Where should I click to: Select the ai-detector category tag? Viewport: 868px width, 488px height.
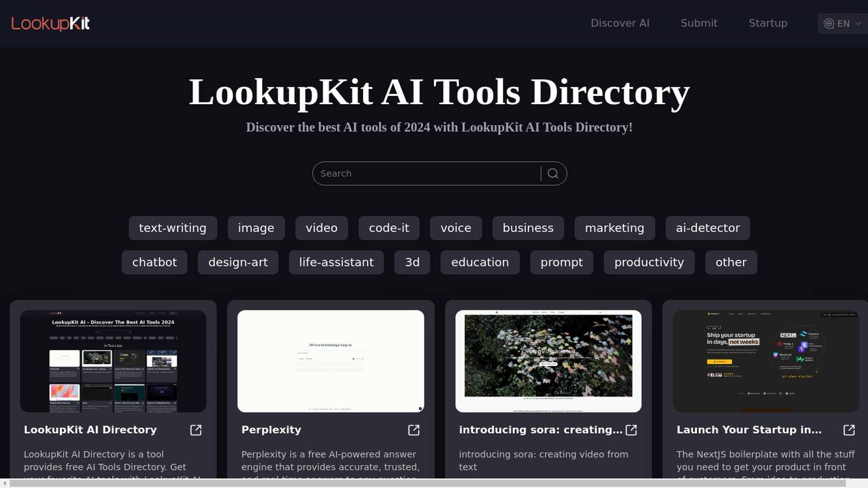pos(708,228)
